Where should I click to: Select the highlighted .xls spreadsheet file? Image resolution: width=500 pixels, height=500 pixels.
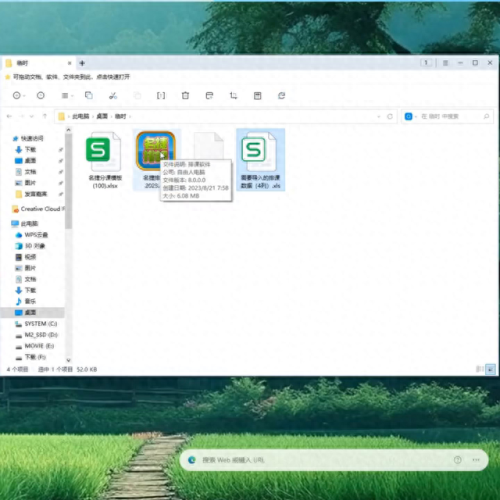(260, 160)
